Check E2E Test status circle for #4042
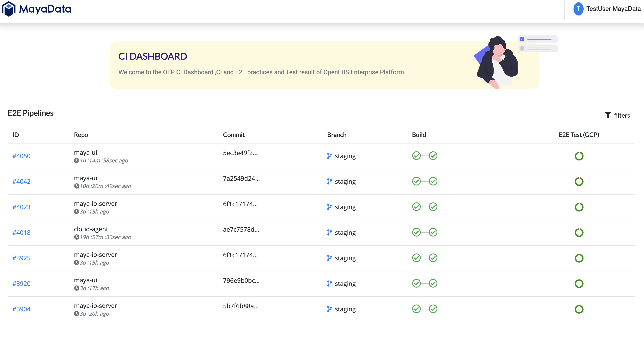 pyautogui.click(x=579, y=181)
